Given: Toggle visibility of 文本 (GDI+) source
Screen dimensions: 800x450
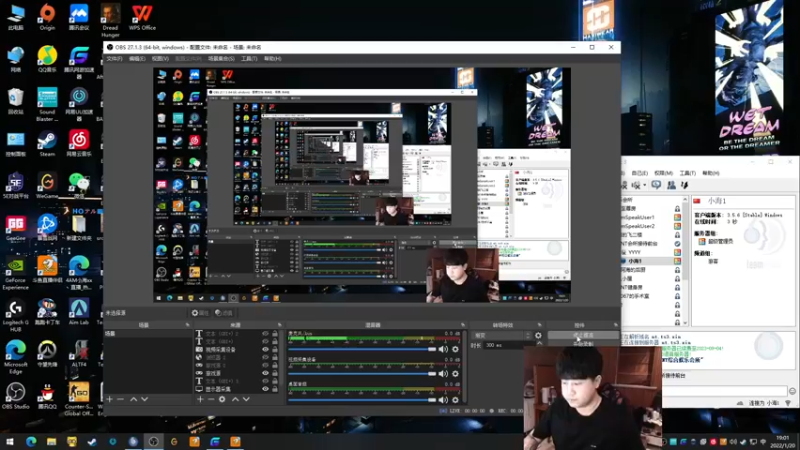Looking at the screenshot, I should (x=265, y=341).
